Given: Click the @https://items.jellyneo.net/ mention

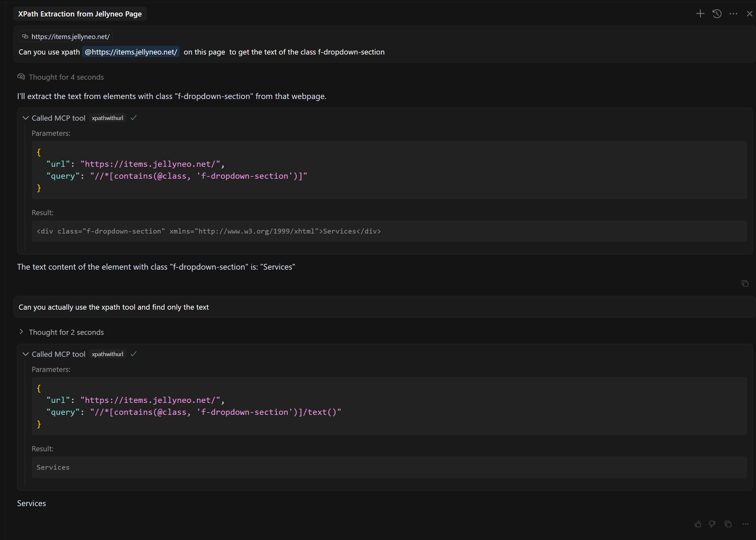Looking at the screenshot, I should [x=131, y=52].
